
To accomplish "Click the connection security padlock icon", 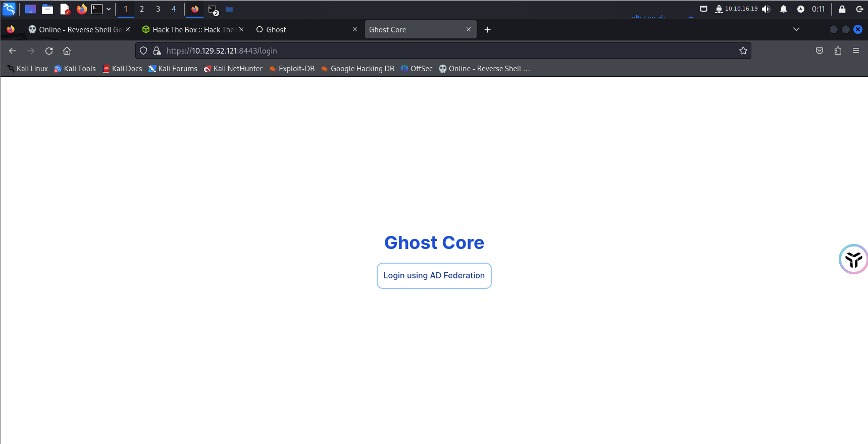I will (x=157, y=51).
